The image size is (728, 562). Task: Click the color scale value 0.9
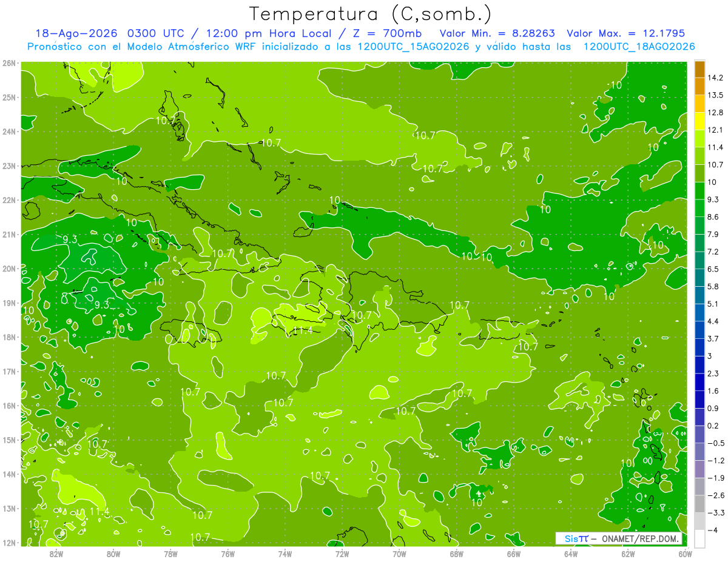713,408
